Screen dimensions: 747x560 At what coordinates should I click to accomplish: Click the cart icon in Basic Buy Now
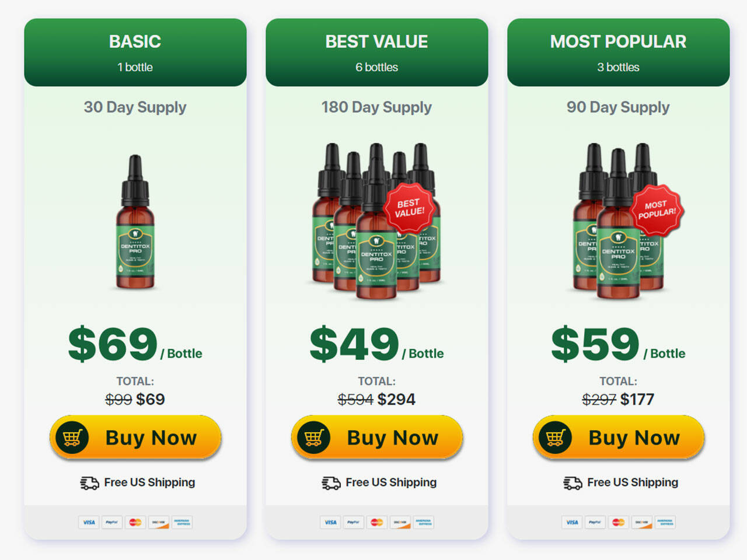(72, 437)
